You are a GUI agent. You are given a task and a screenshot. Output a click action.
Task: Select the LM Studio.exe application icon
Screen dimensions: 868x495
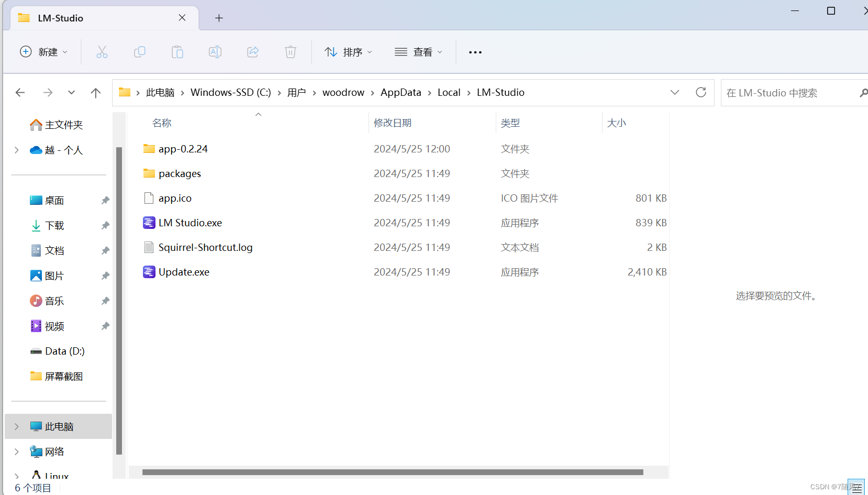[x=149, y=223]
